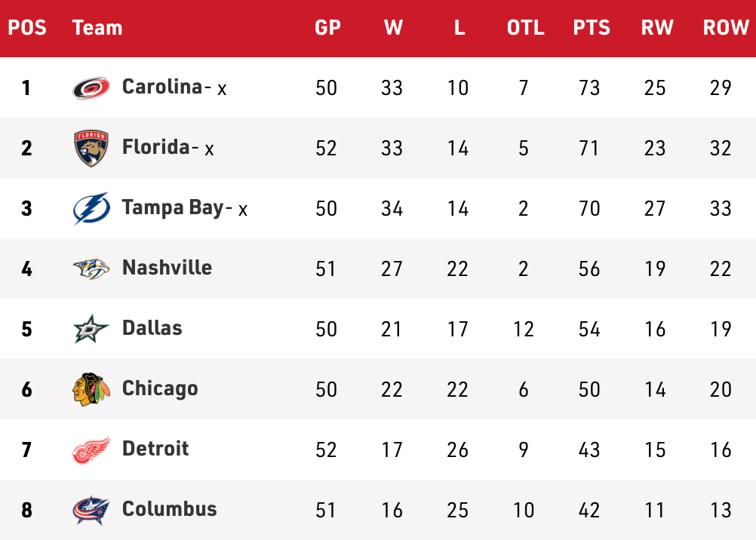The width and height of the screenshot is (756, 540).
Task: Click the Carolina Hurricanes logo
Action: [x=91, y=88]
